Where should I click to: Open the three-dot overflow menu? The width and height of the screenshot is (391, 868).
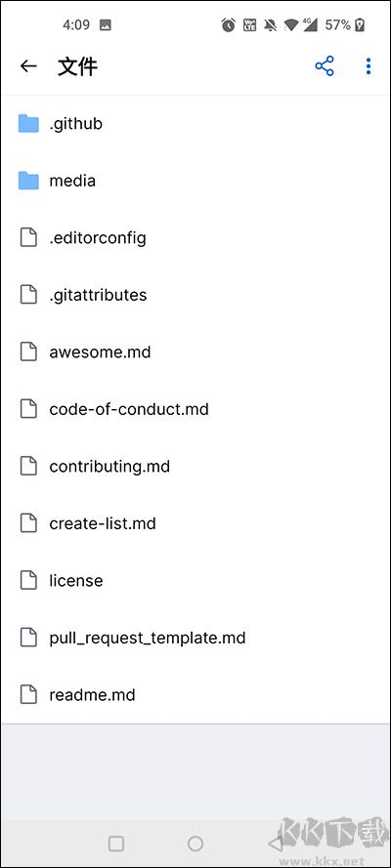pos(369,66)
